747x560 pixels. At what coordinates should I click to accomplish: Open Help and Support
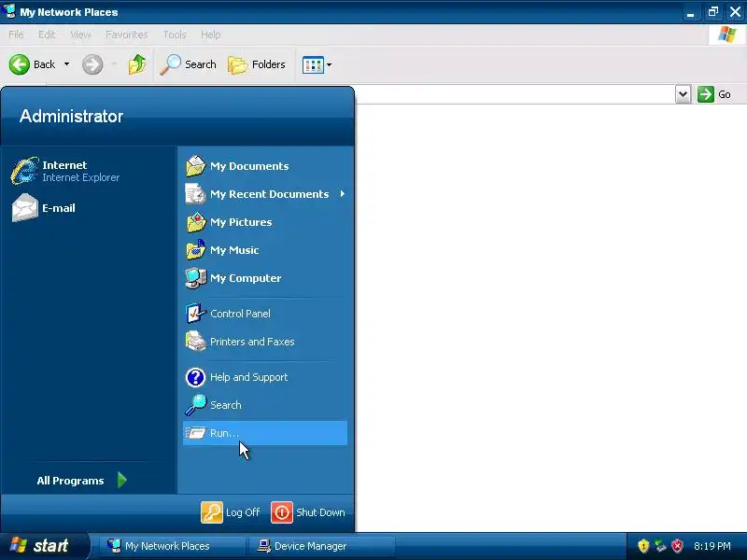265,377
